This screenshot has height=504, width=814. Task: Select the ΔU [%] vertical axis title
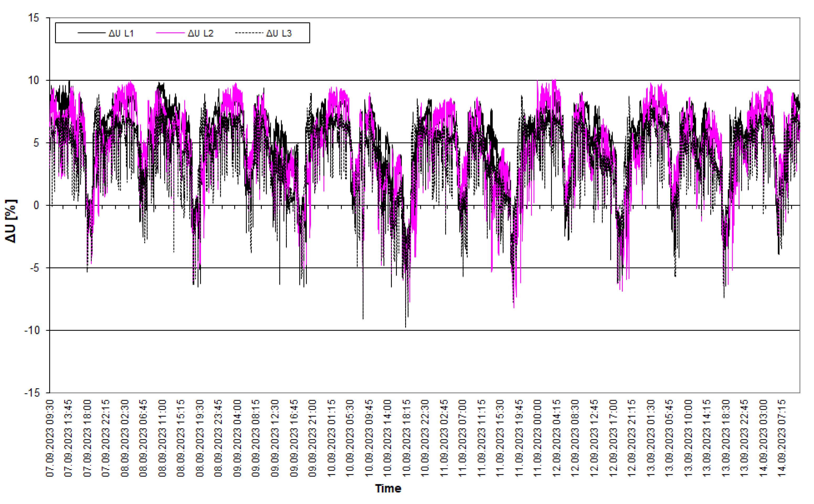coord(11,221)
